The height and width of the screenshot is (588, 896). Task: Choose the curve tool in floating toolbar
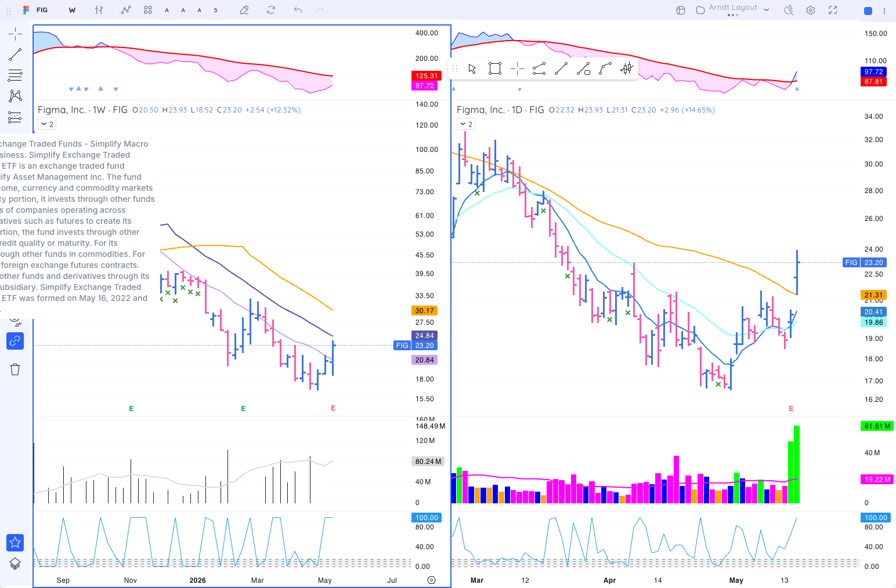coord(605,69)
